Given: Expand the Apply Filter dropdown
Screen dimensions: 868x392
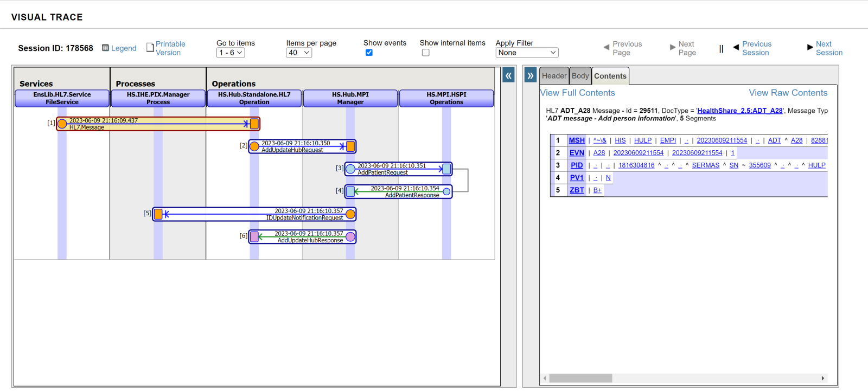Looking at the screenshot, I should point(527,53).
